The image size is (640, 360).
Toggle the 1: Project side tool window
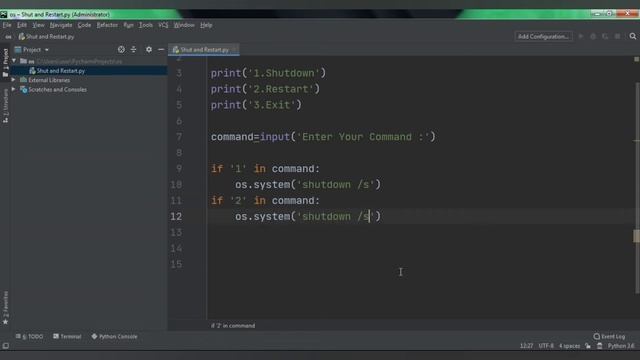pos(5,62)
